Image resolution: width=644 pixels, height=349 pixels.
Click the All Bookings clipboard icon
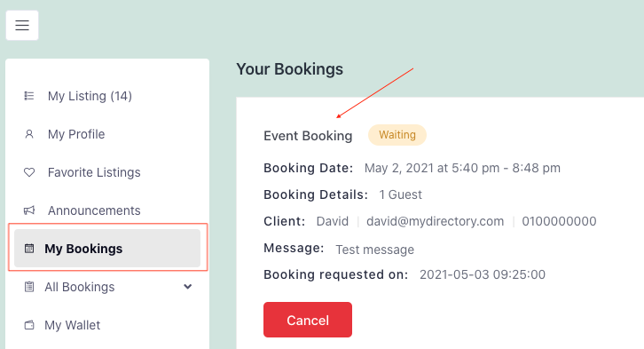pos(29,287)
